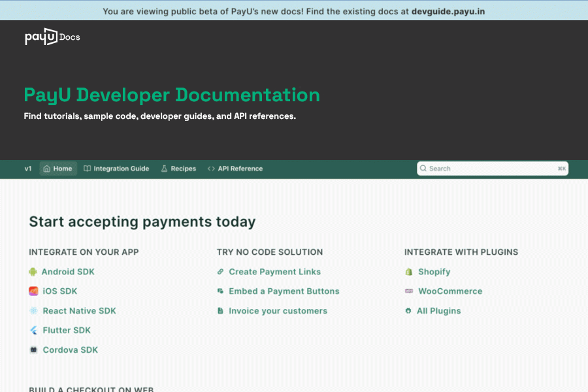The height and width of the screenshot is (392, 588).
Task: Click the Create Payment Links chain icon
Action: [x=221, y=272]
